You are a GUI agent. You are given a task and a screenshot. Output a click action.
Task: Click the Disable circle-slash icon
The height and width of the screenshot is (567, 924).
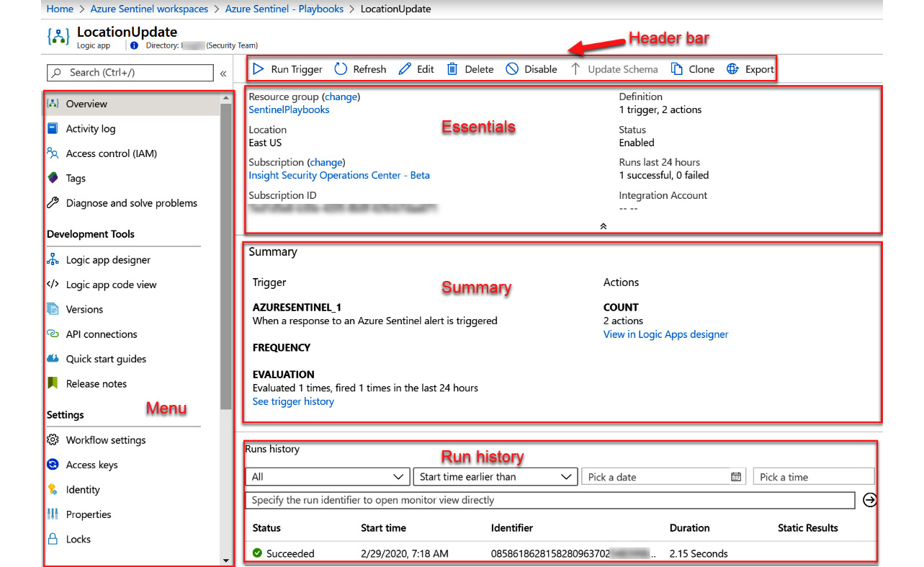[512, 69]
